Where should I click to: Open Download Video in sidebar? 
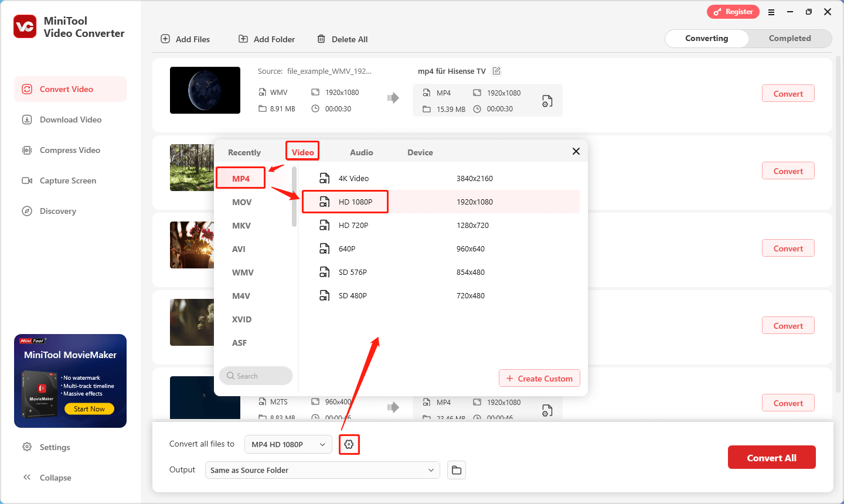pyautogui.click(x=70, y=120)
